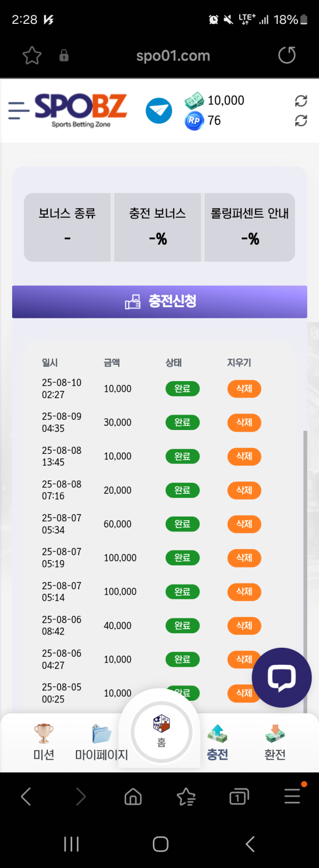
Task: Open the live chat bubble
Action: [x=281, y=677]
